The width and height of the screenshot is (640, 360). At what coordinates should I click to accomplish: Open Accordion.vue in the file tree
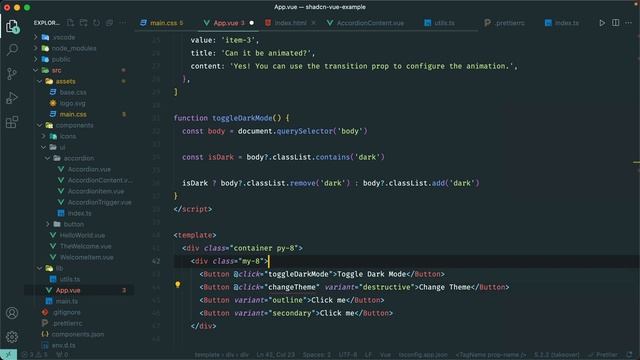coord(89,169)
